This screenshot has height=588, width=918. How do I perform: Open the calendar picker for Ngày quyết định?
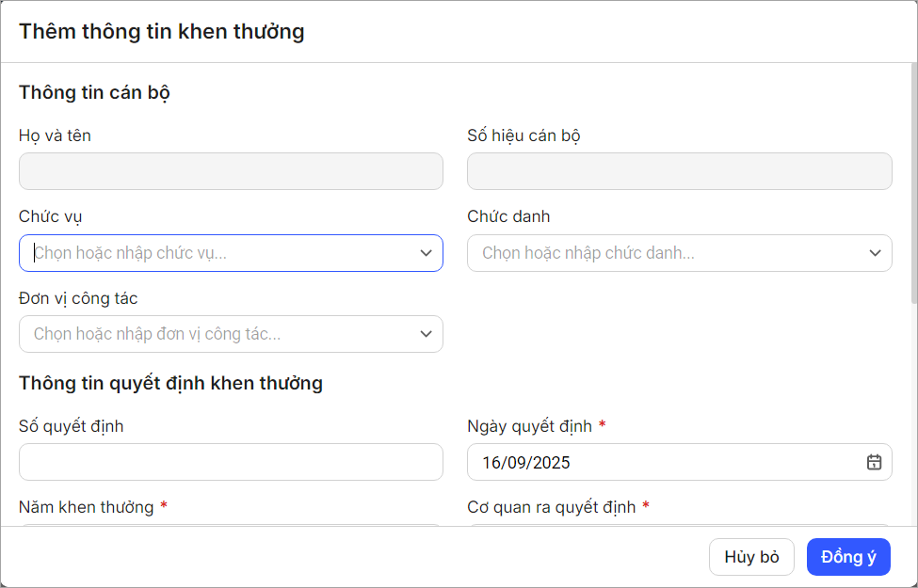pyautogui.click(x=874, y=462)
